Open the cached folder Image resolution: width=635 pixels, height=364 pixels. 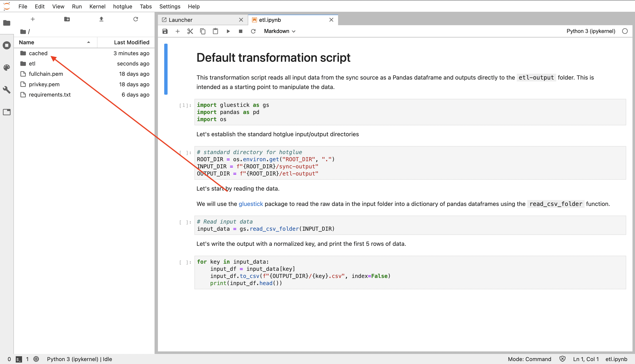[x=38, y=53]
